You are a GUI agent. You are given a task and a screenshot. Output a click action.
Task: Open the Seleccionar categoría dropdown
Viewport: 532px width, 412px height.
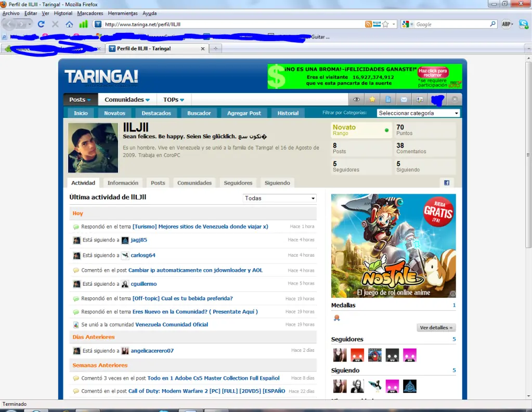click(x=418, y=113)
